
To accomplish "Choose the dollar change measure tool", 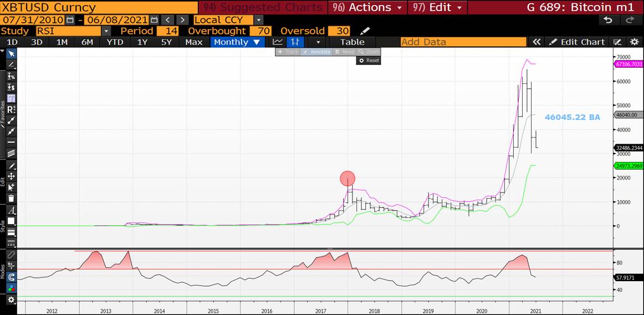I will [x=12, y=87].
